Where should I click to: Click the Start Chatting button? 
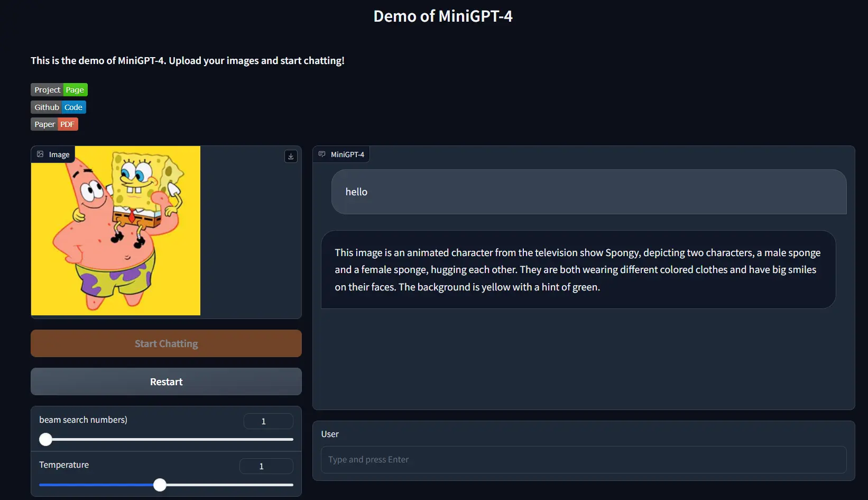pyautogui.click(x=166, y=343)
